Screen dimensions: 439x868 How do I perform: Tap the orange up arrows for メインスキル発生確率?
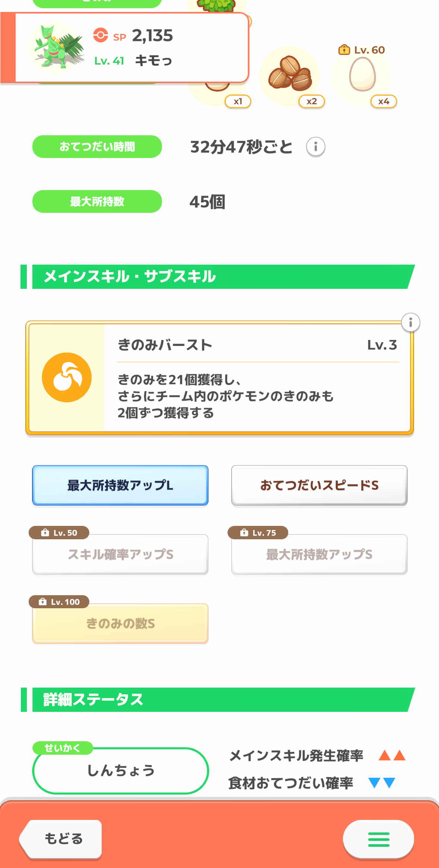pyautogui.click(x=392, y=755)
